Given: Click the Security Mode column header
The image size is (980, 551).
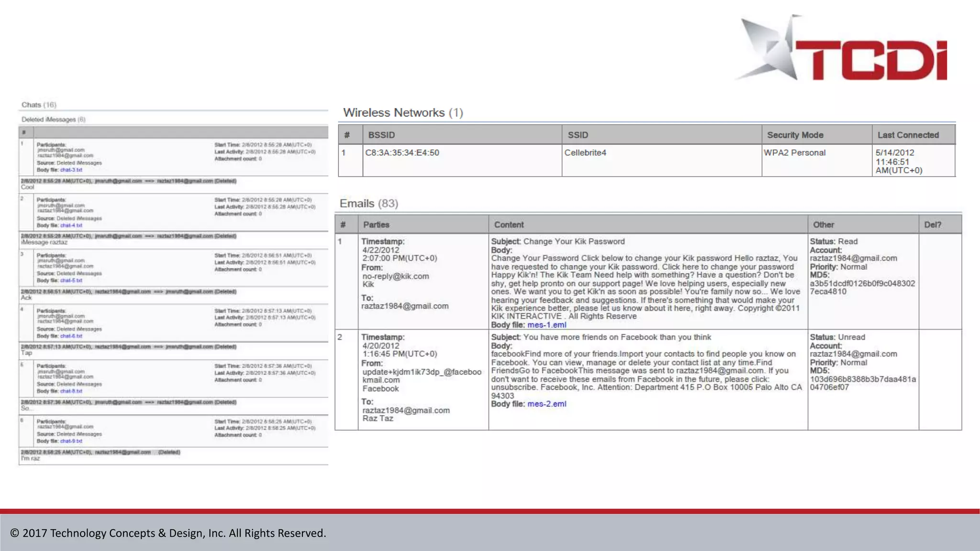Looking at the screenshot, I should click(x=795, y=135).
